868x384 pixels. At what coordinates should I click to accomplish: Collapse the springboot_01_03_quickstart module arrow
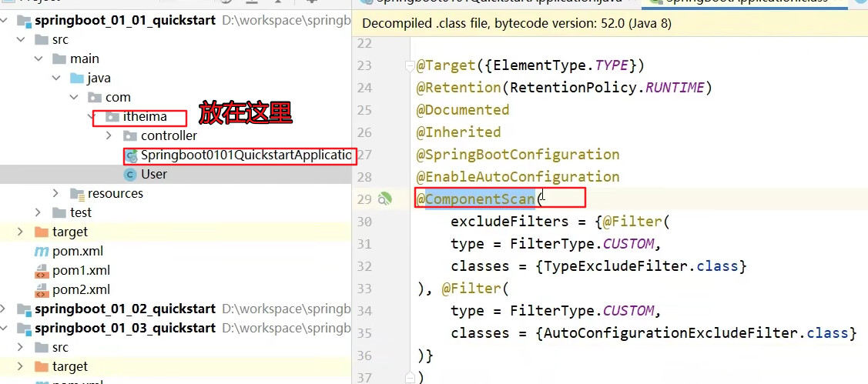5,328
